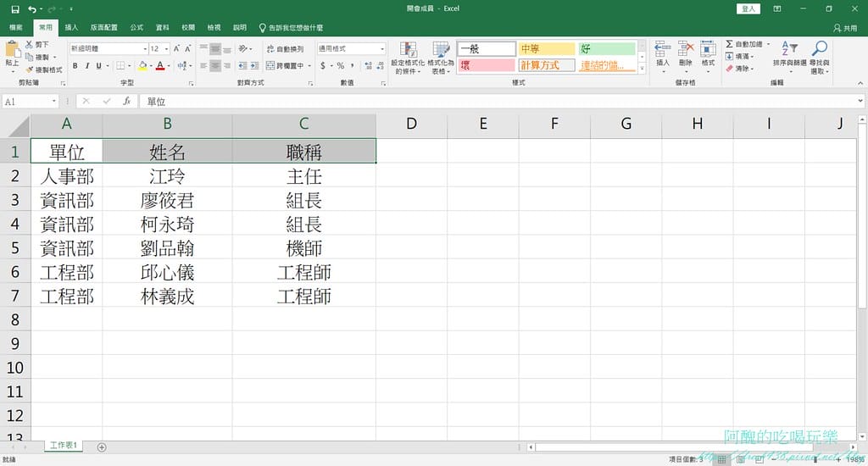Click the 登入 sign-in button

748,8
